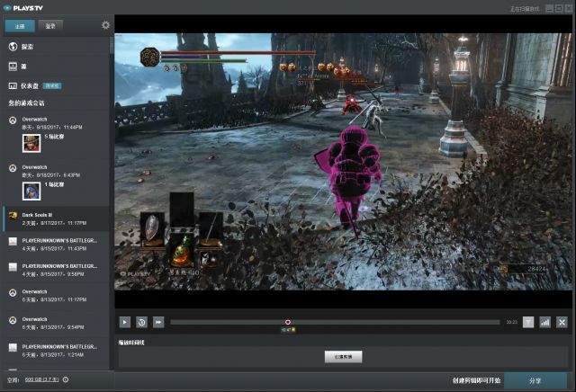Viewport: 576px width, 392px height.
Task: Open the 仪表盘 dashboard icon
Action: [13, 86]
